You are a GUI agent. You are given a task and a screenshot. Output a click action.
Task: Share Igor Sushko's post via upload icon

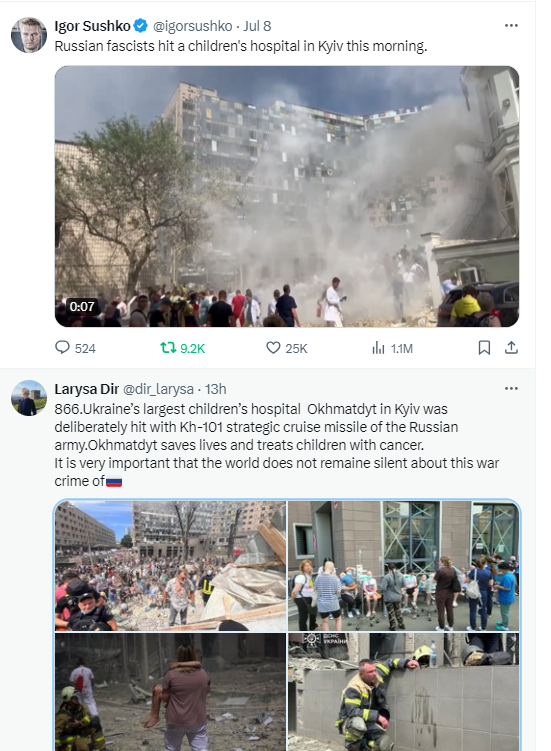(x=511, y=347)
